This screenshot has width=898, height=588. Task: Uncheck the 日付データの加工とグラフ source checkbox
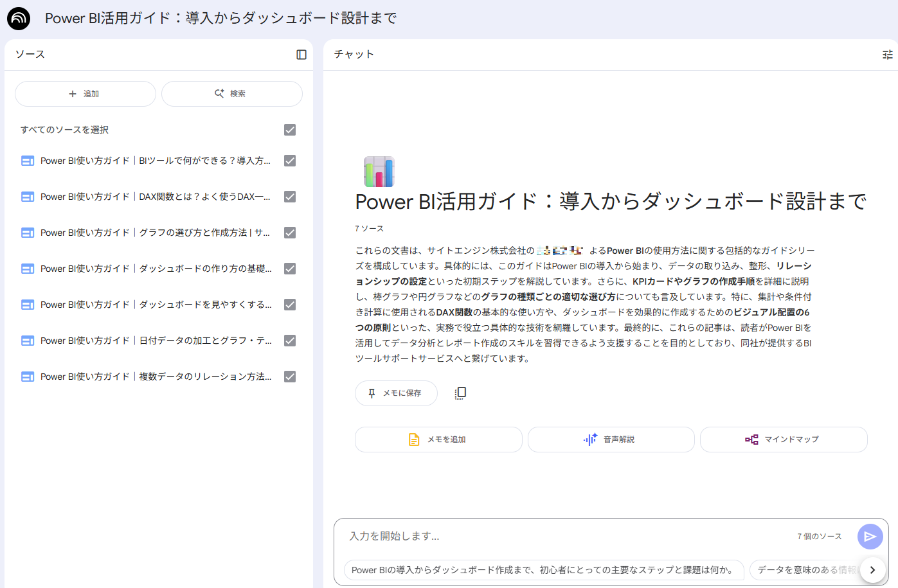click(290, 341)
